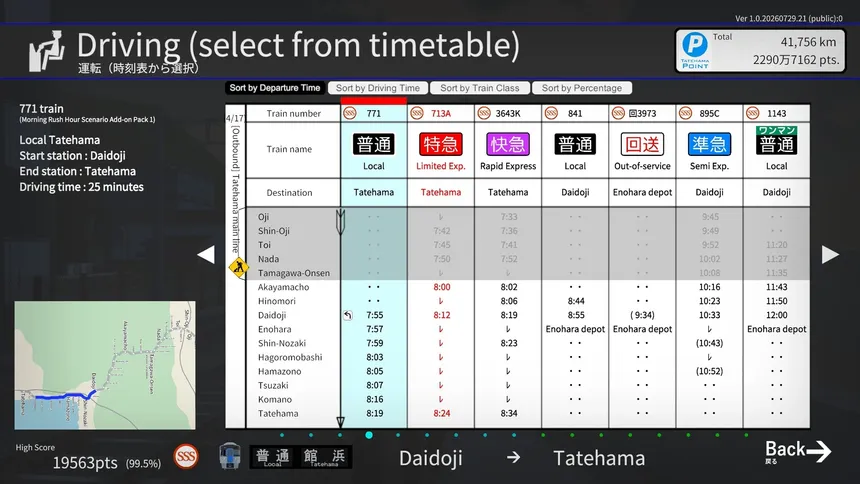860x484 pixels.
Task: Click the (9:34) Daidoji time of 3973
Action: (642, 315)
